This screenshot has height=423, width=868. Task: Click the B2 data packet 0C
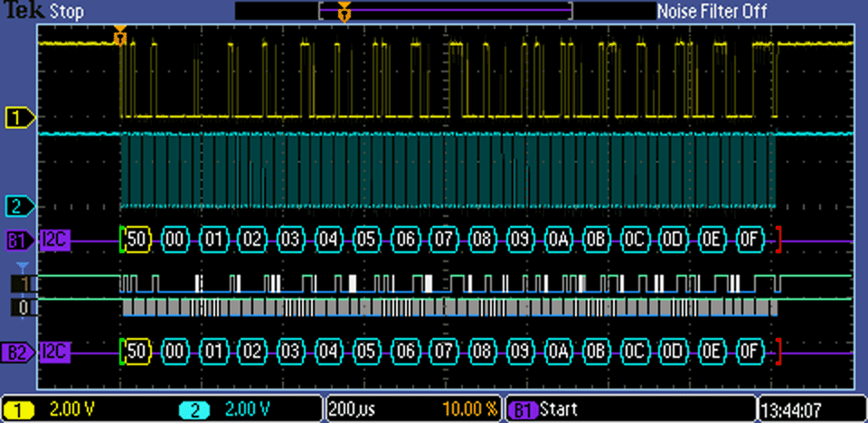pyautogui.click(x=635, y=351)
